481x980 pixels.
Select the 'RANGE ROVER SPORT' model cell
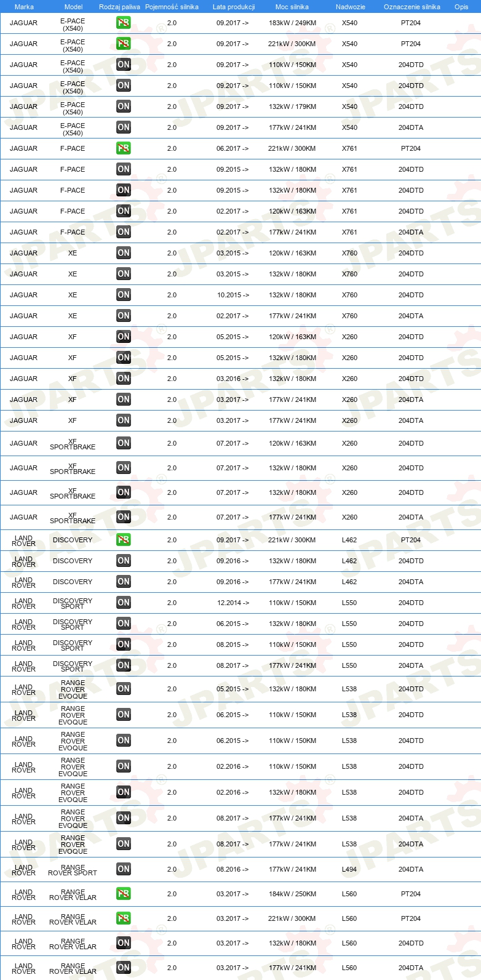pos(73,870)
